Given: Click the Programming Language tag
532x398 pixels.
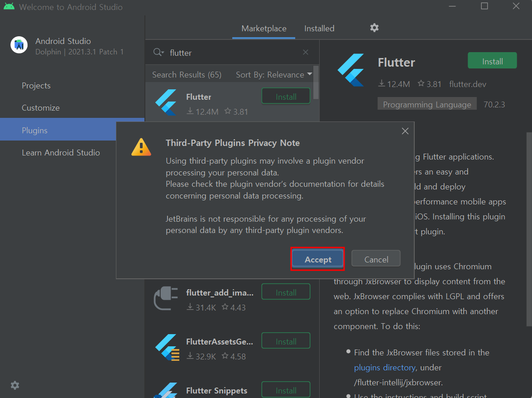Looking at the screenshot, I should pos(427,104).
